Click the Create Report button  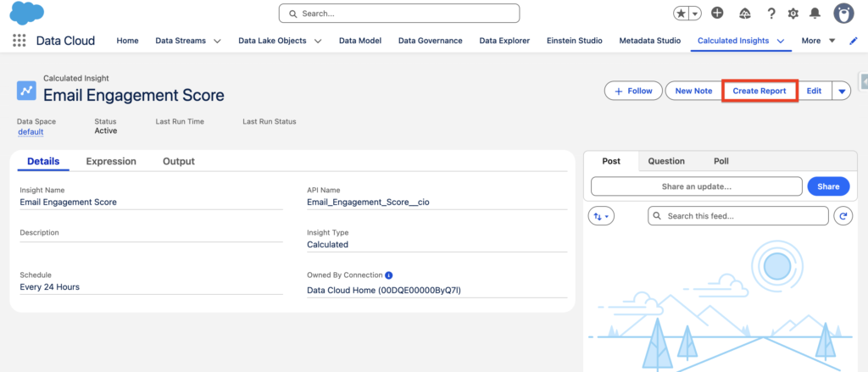pyautogui.click(x=759, y=91)
